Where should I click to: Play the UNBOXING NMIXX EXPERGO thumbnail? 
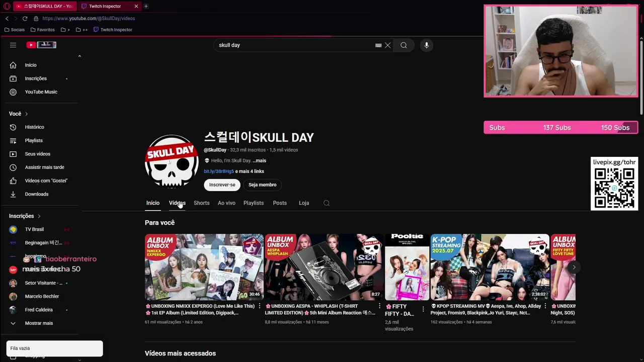[x=204, y=267]
